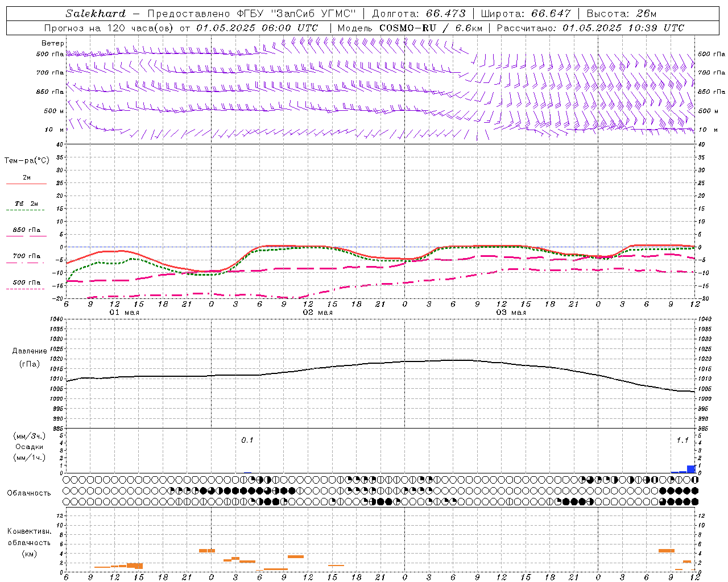Select the 850 гПа temperature legend label

26,230
